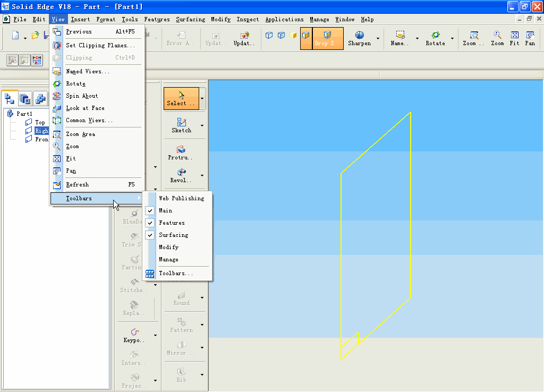This screenshot has height=392, width=544.
Task: Toggle the Surfacing toolbar checkmark
Action: click(x=150, y=235)
